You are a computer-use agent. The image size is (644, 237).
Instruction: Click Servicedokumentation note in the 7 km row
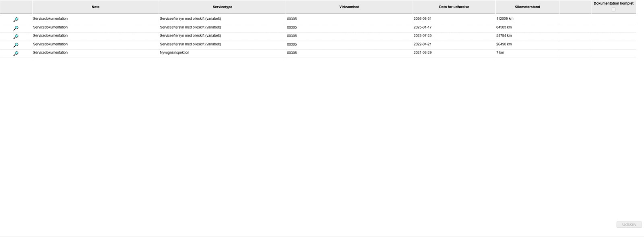(x=50, y=53)
